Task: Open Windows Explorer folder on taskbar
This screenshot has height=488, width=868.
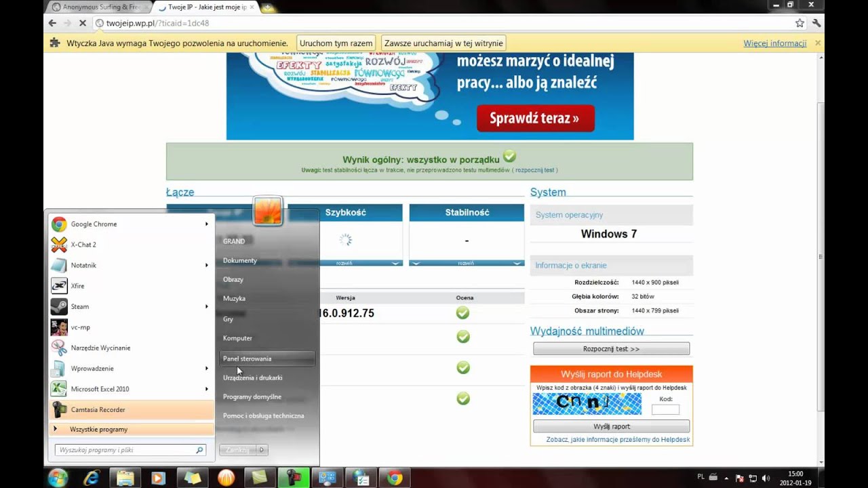Action: 125,478
